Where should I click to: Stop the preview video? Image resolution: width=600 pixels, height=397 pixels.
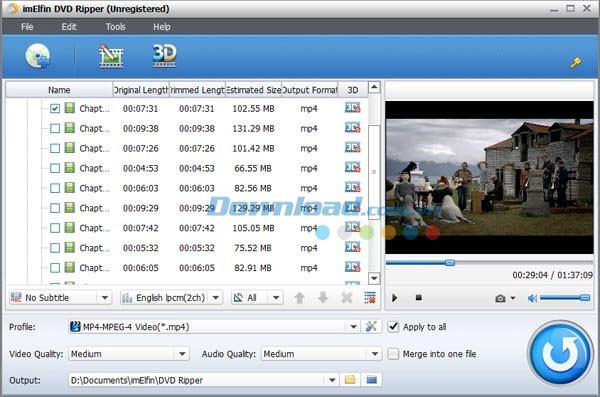pyautogui.click(x=419, y=297)
